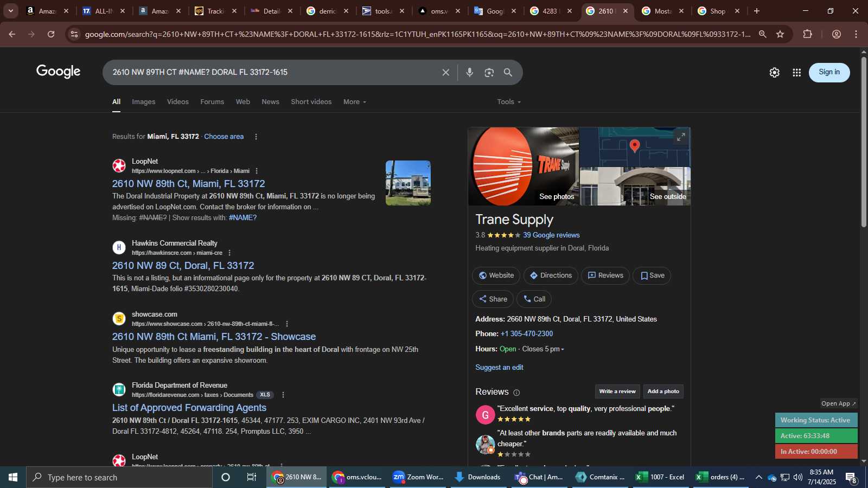This screenshot has height=488, width=868.
Task: Click the Choose area link
Action: point(224,137)
